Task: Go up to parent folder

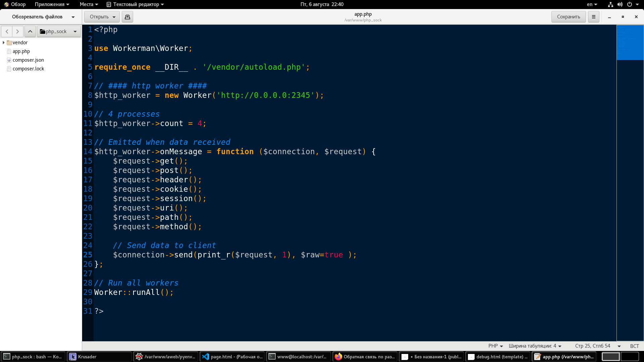Action: [x=30, y=32]
